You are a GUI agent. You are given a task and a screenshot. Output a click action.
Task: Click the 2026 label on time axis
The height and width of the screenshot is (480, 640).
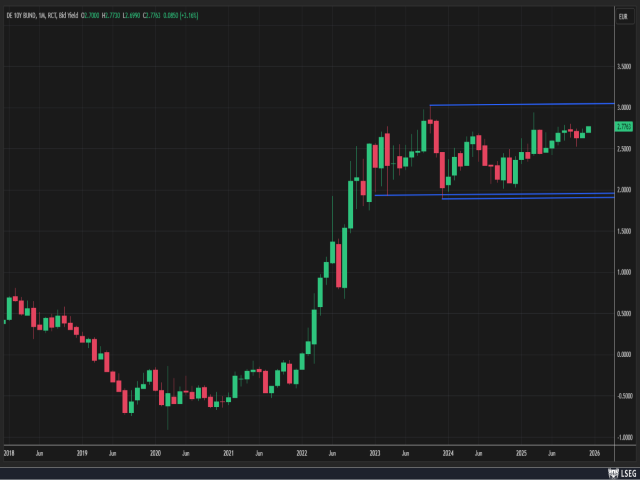tap(594, 453)
